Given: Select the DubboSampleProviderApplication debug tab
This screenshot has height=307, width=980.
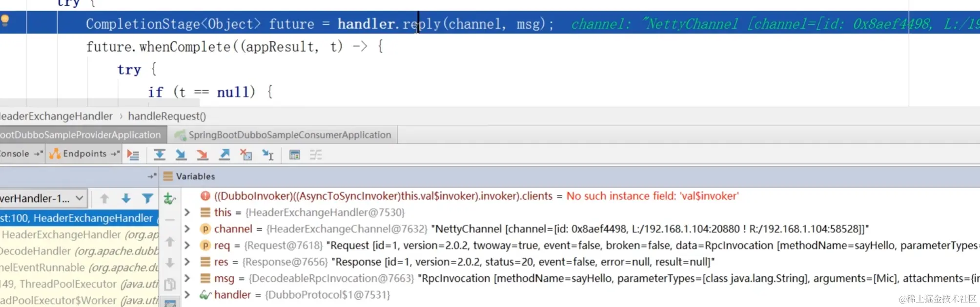Looking at the screenshot, I should point(83,135).
